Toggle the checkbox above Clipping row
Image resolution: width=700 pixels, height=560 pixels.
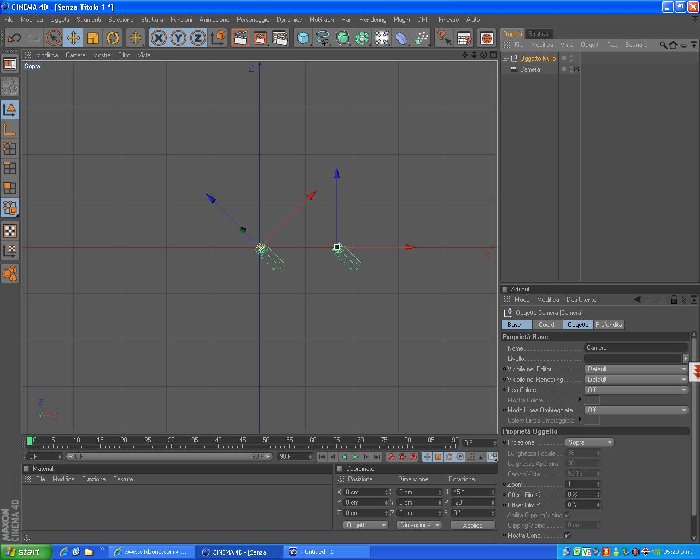(567, 515)
